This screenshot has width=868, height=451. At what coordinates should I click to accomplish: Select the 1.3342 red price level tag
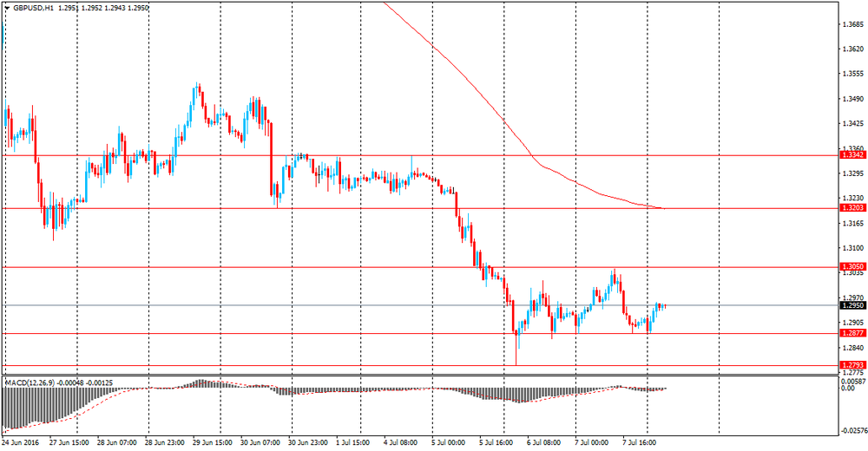tap(853, 155)
